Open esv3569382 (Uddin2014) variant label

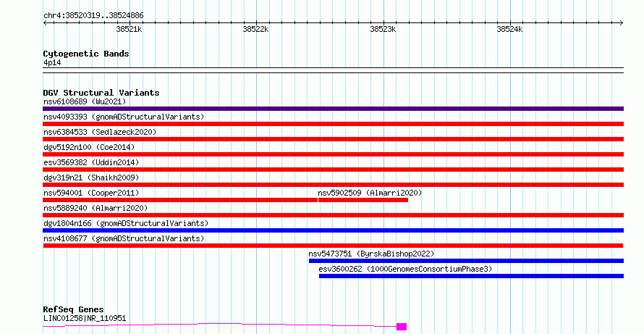[91, 162]
